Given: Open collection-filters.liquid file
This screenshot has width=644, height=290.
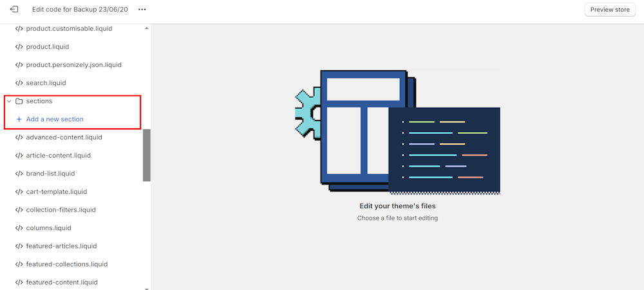Looking at the screenshot, I should (61, 209).
